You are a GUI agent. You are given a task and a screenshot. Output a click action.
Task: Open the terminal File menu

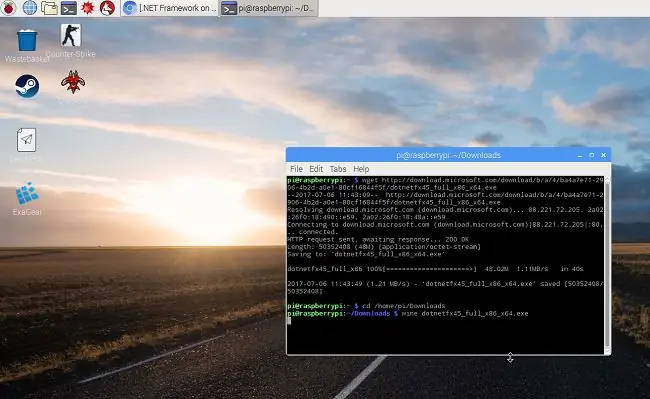(x=296, y=169)
